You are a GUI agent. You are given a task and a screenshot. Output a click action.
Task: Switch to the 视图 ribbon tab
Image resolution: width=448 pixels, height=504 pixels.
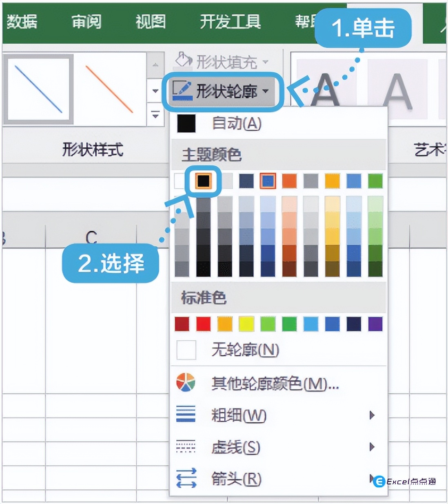click(x=149, y=22)
